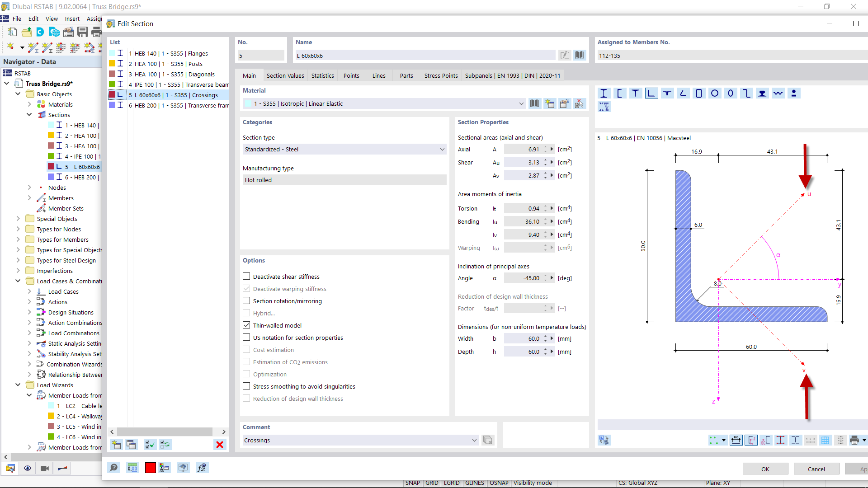The height and width of the screenshot is (488, 868).
Task: Click the section Name input field
Action: 425,56
